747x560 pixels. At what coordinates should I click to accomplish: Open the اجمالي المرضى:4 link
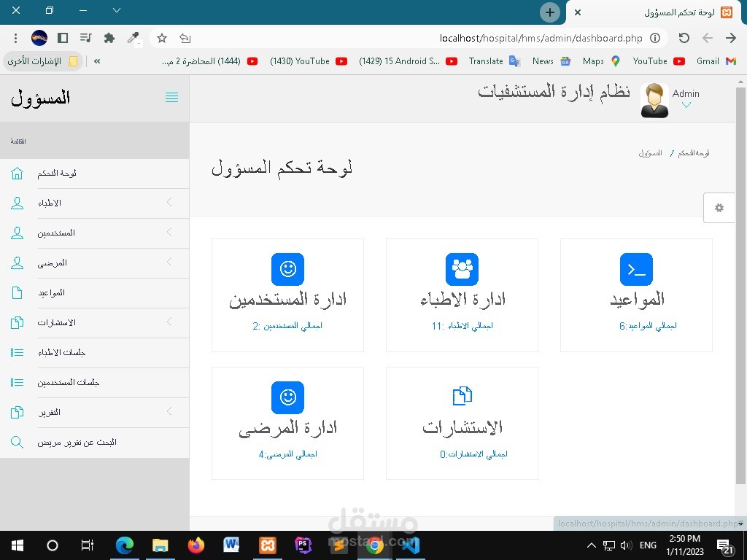287,454
